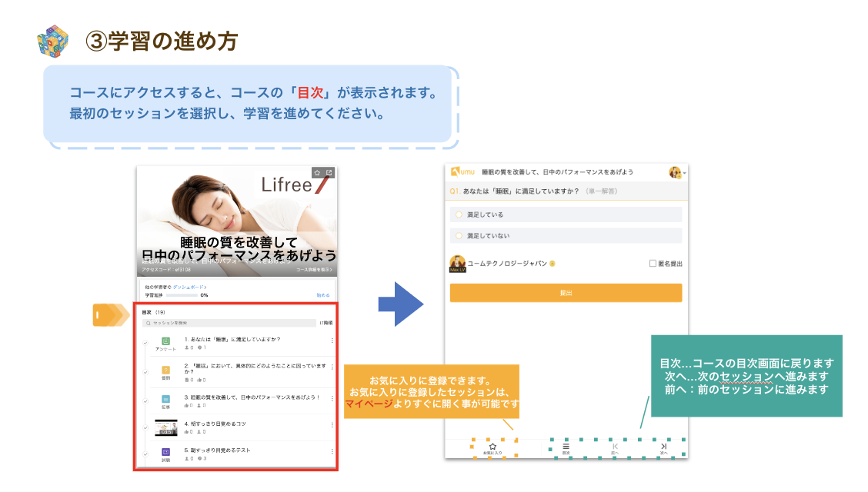Open the ダッシュボード link
Image resolution: width=868 pixels, height=492 pixels.
(x=190, y=287)
